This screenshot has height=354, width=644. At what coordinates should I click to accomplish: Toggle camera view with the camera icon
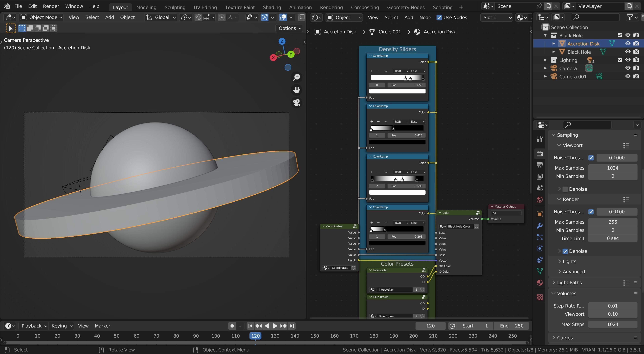coord(297,103)
